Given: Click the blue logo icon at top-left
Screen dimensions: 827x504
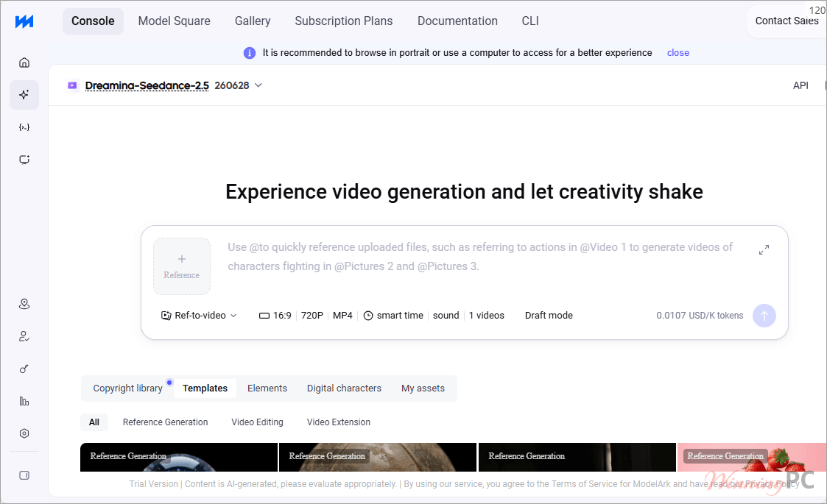Looking at the screenshot, I should [24, 21].
